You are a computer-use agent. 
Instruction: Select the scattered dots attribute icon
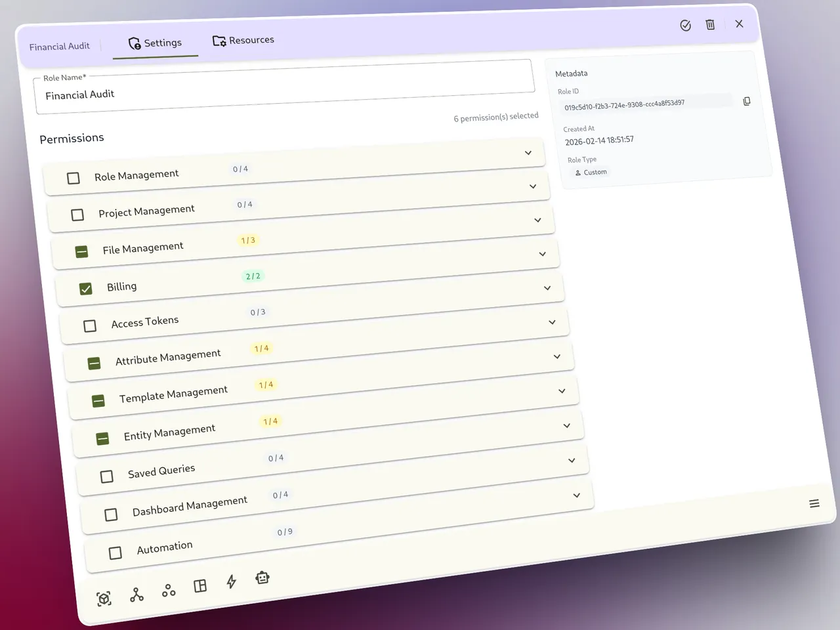[168, 589]
